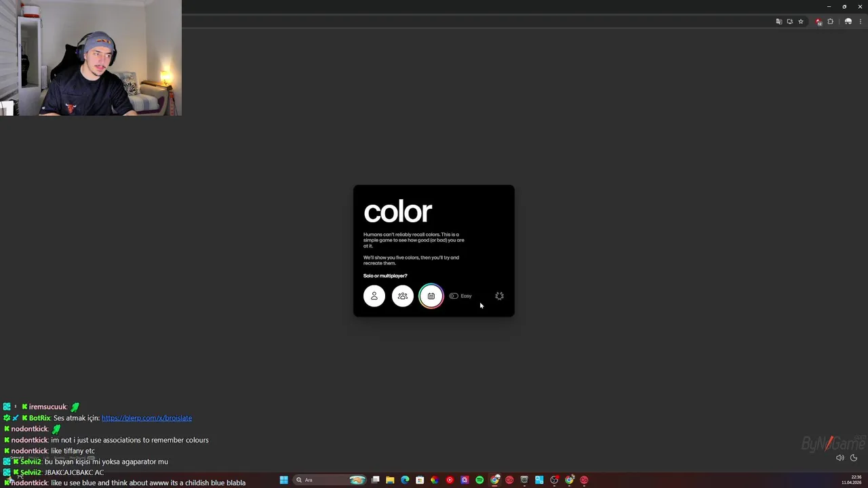
Task: Choose multiplayer mode with the group icon
Action: 403,296
